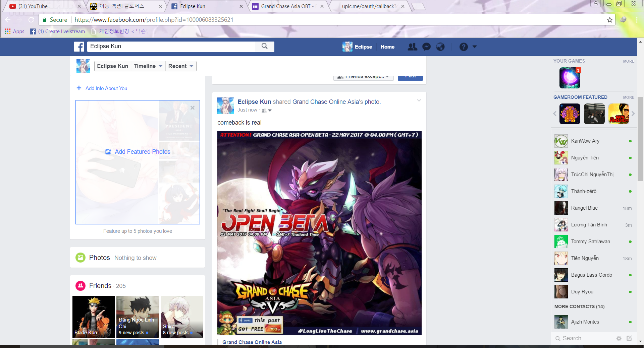This screenshot has width=644, height=348.
Task: Open the Timeline dropdown
Action: point(148,66)
